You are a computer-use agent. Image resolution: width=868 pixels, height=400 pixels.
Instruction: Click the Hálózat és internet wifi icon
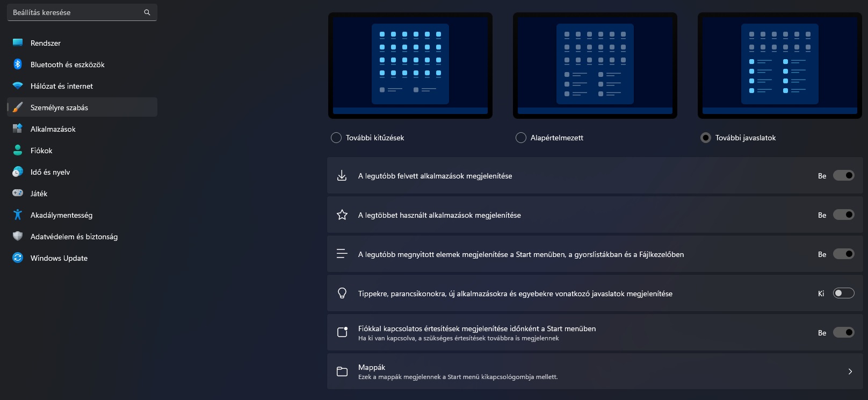click(18, 86)
